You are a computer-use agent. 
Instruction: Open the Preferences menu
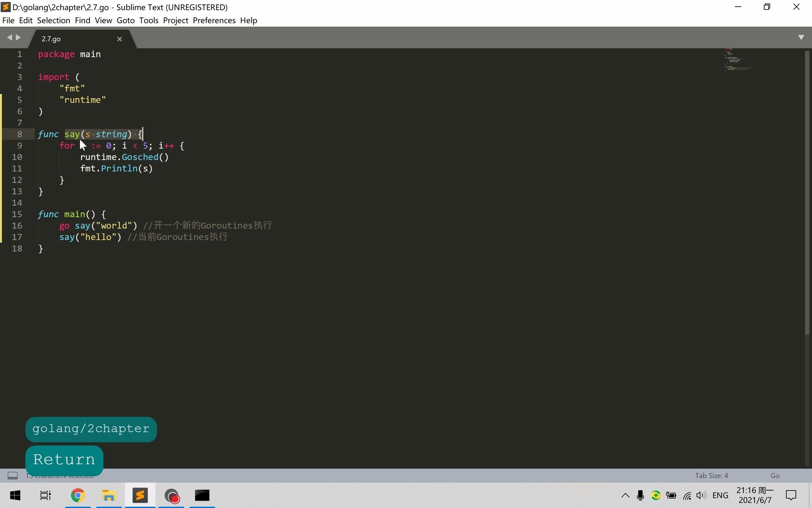214,21
